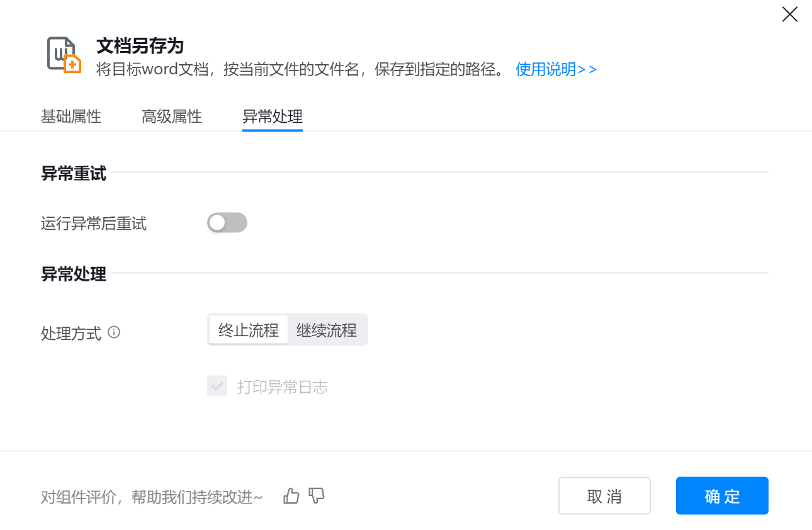This screenshot has height=530, width=812.
Task: Confirm with the 确定 button
Action: (722, 496)
